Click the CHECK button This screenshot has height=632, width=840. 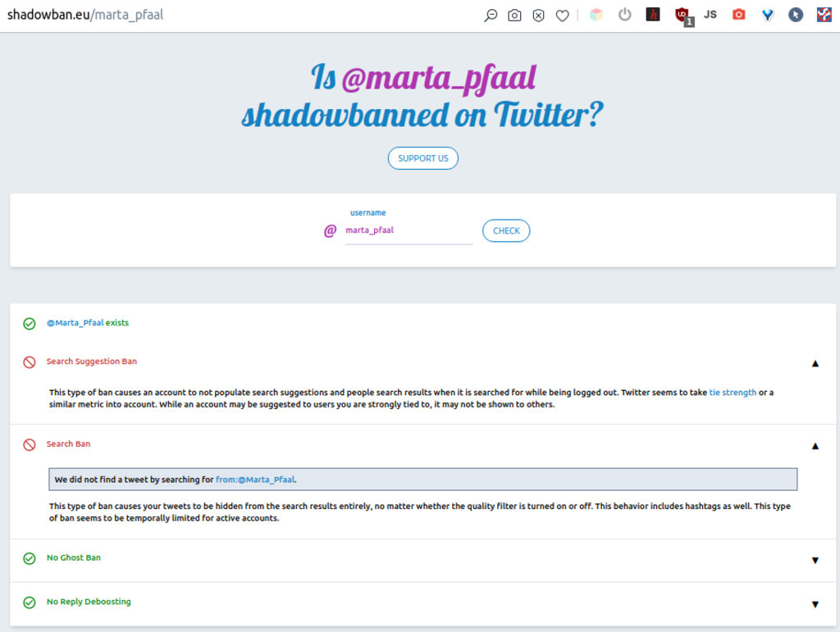click(506, 230)
